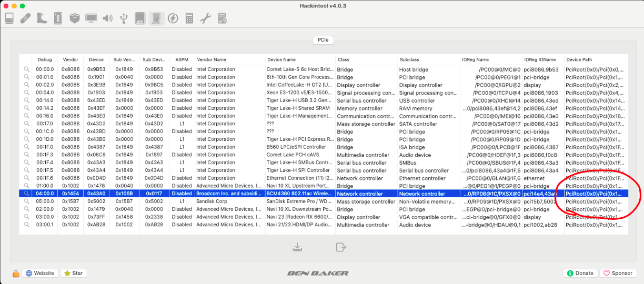Viewport: 644px width, 284px height.
Task: Open the Sound section (speaker icon)
Action: (107, 18)
